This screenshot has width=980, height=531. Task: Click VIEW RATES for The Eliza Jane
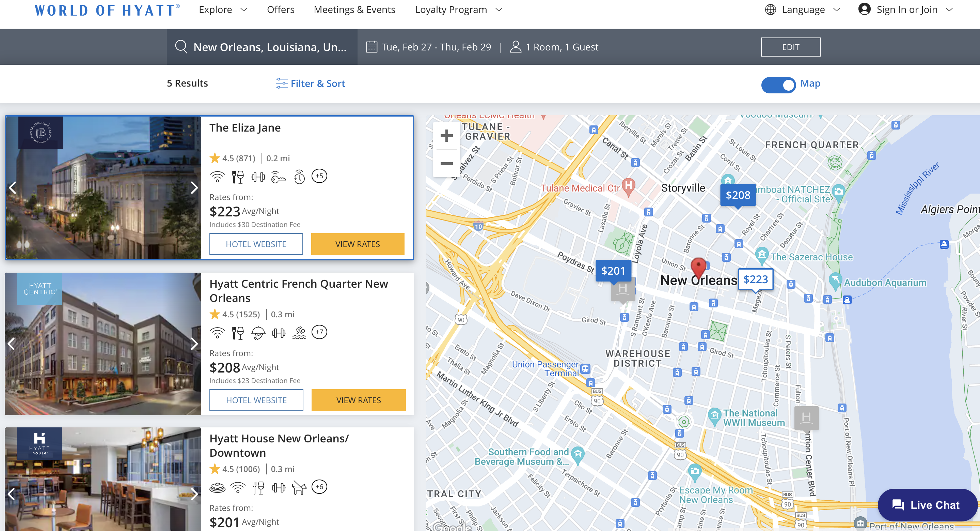click(358, 244)
